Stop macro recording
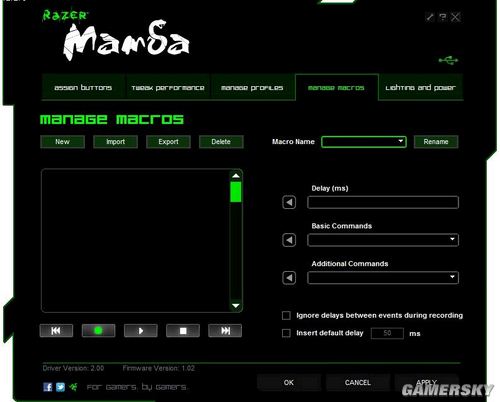The height and width of the screenshot is (402, 500). pyautogui.click(x=183, y=331)
